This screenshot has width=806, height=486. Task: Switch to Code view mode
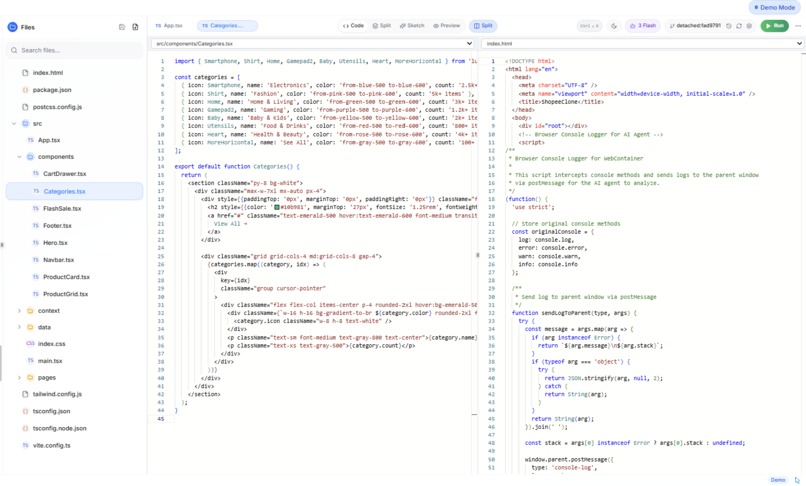[x=353, y=26]
